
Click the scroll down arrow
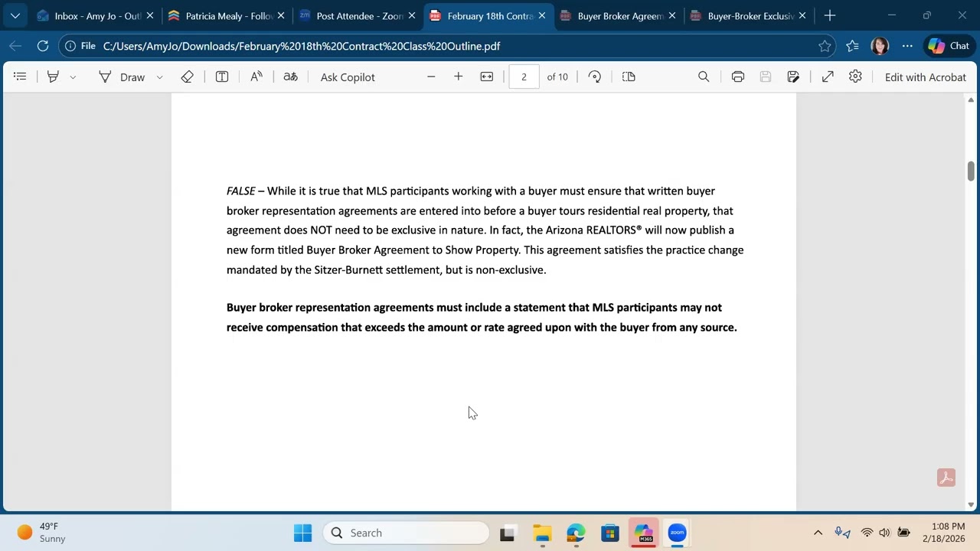[x=971, y=504]
